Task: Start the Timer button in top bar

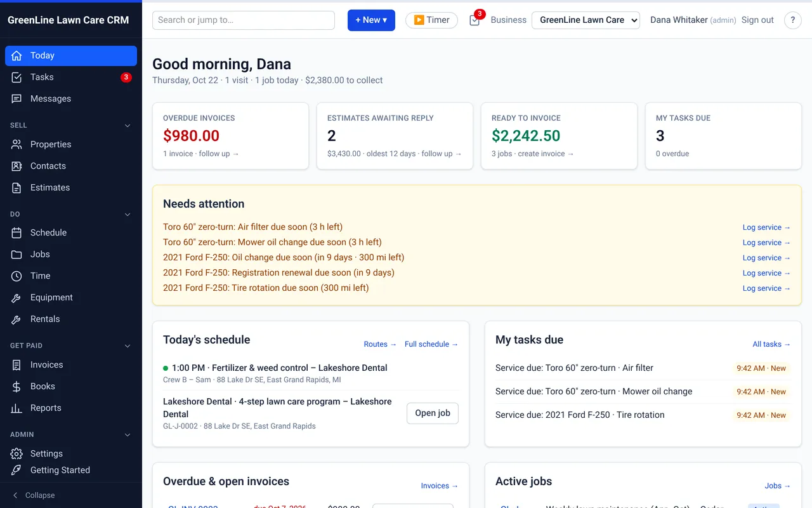Action: tap(431, 20)
